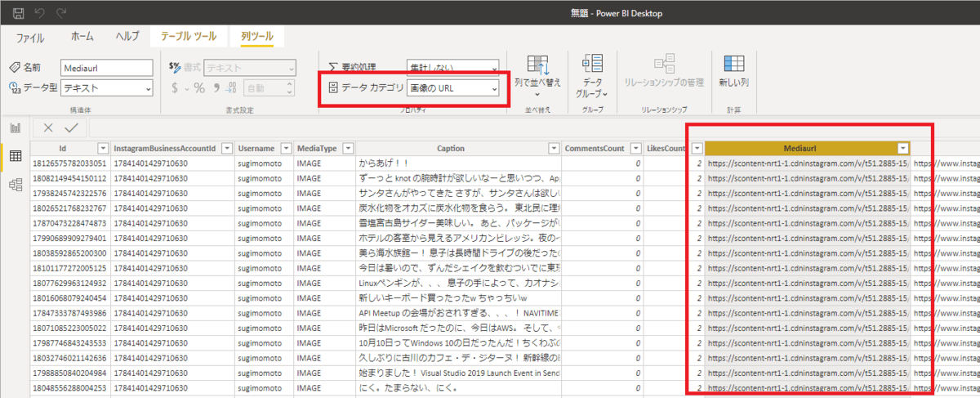Commit formula with the checkmark icon
Screen dimensions: 980x398
tap(71, 127)
